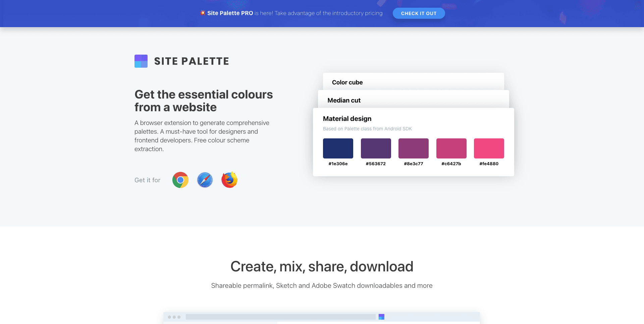The image size is (644, 324).
Task: Pick the dark blue #1e306e swatch
Action: pos(338,148)
